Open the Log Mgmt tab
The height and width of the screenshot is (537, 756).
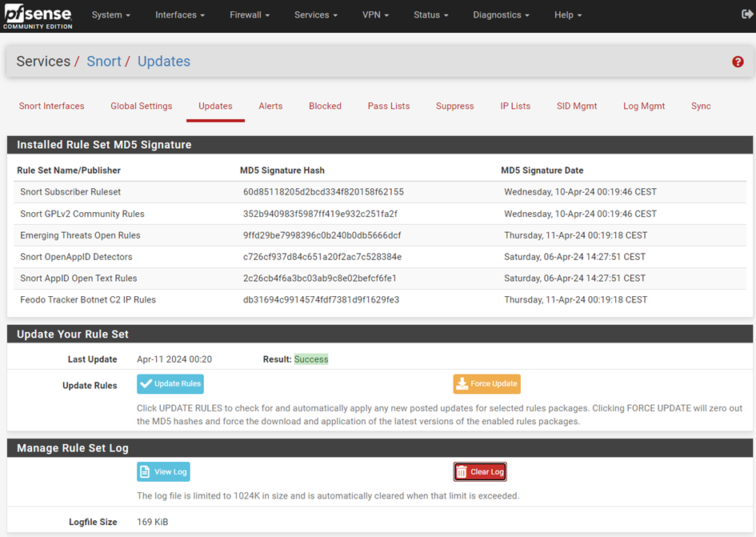click(x=644, y=106)
